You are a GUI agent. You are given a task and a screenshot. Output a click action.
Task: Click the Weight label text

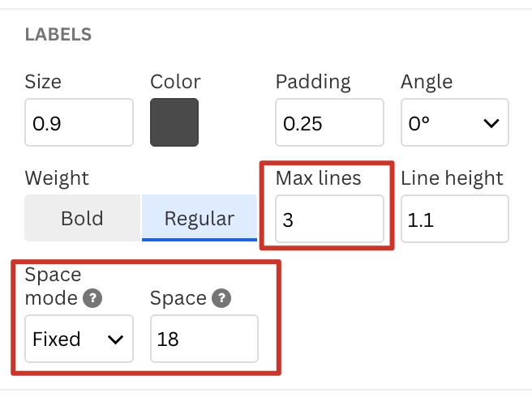57,179
